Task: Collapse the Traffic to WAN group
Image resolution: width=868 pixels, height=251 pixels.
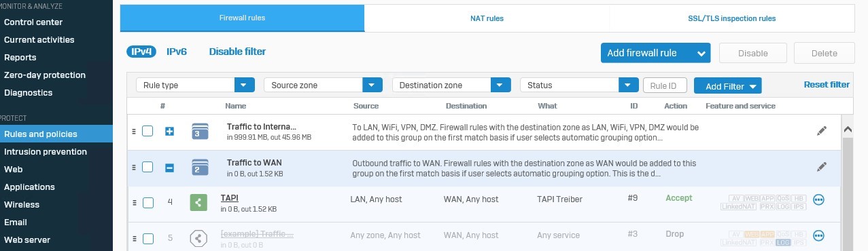Action: pyautogui.click(x=170, y=167)
